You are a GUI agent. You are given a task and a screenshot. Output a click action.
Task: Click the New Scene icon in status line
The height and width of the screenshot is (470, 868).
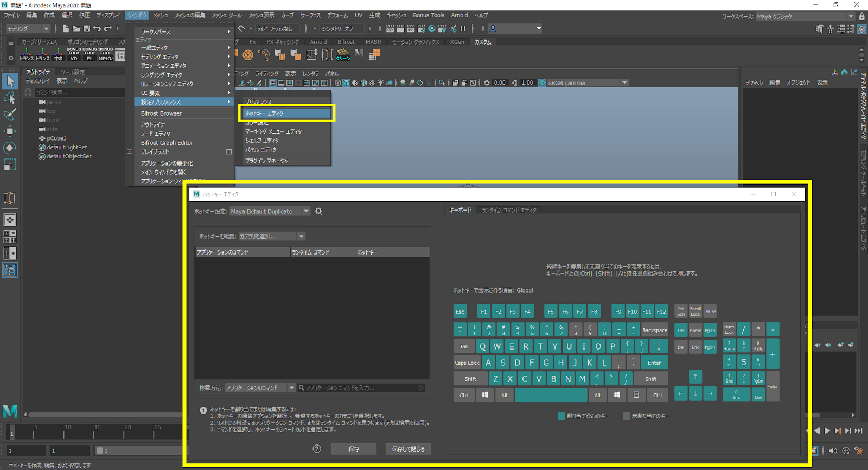(x=66, y=28)
